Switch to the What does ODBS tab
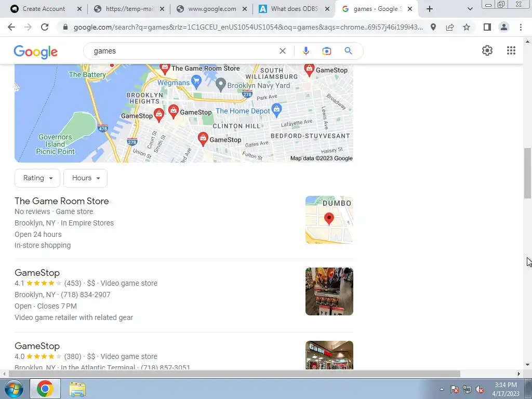The height and width of the screenshot is (399, 532). (294, 9)
